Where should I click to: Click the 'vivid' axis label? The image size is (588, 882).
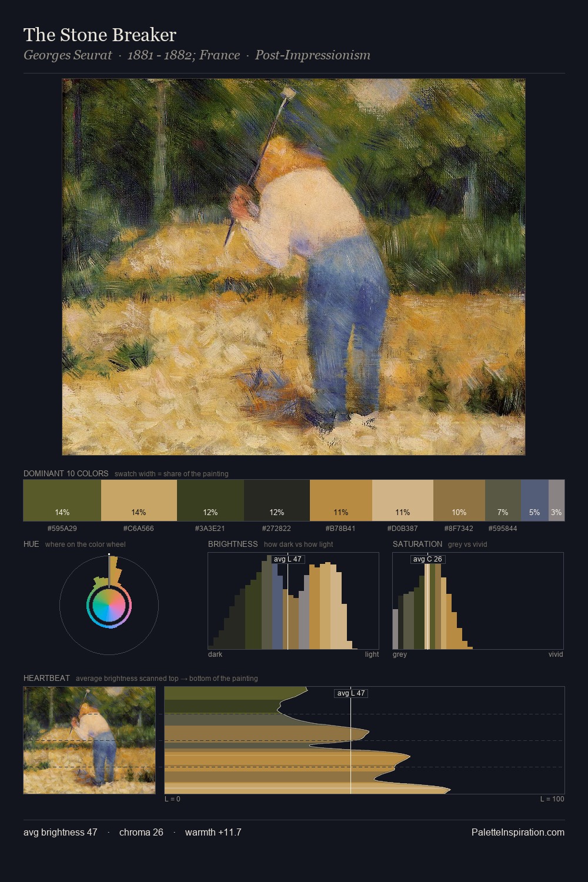(x=556, y=654)
